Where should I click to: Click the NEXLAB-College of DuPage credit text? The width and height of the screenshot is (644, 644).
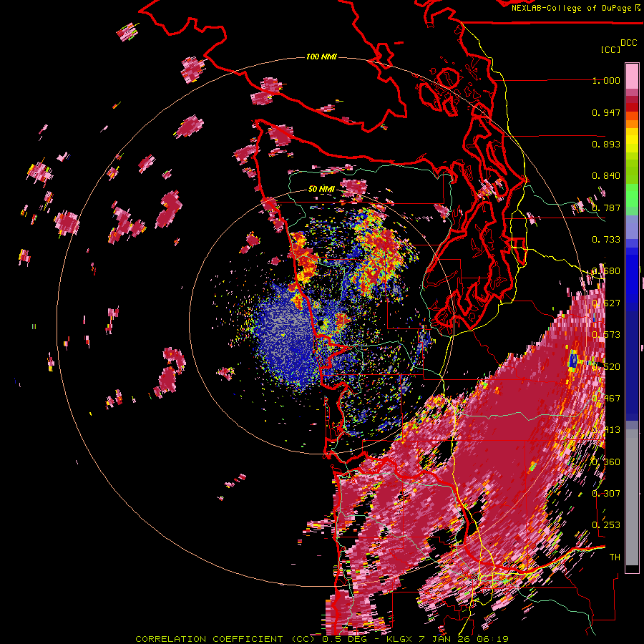point(572,8)
